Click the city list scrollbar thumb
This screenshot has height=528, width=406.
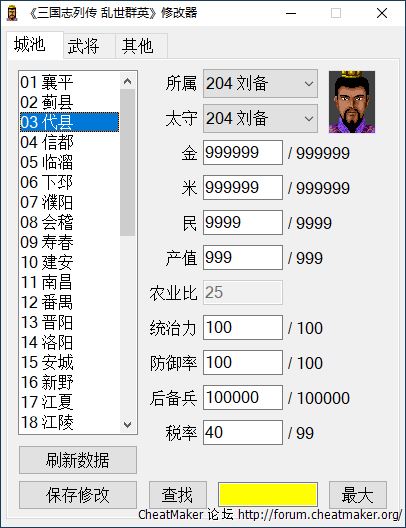pos(128,163)
